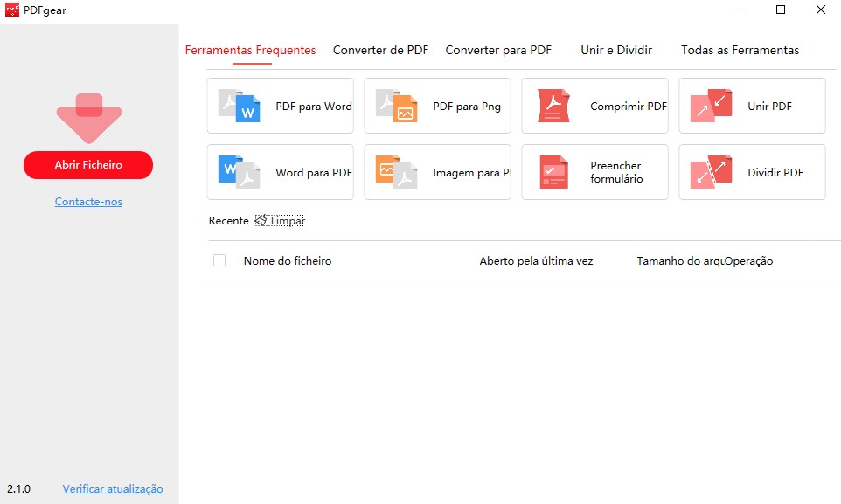Open the Imagem para PDF tool
Image resolution: width=841 pixels, height=504 pixels.
coord(437,172)
